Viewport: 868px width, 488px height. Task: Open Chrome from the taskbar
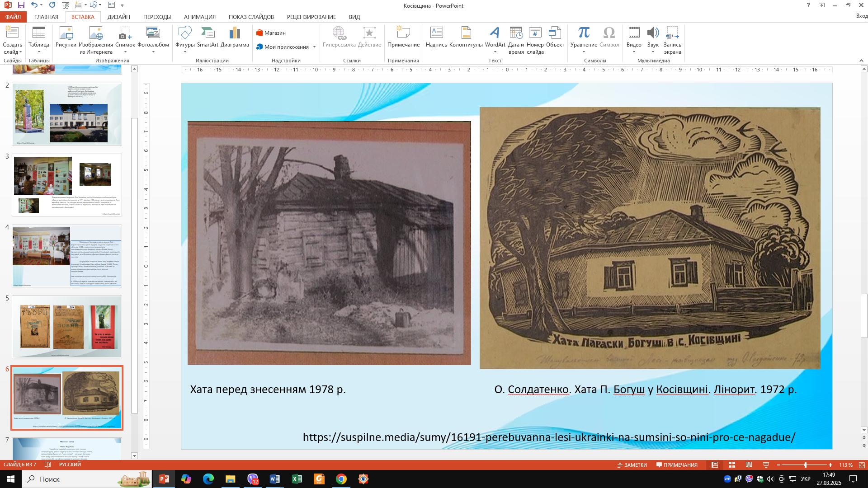coord(341,479)
